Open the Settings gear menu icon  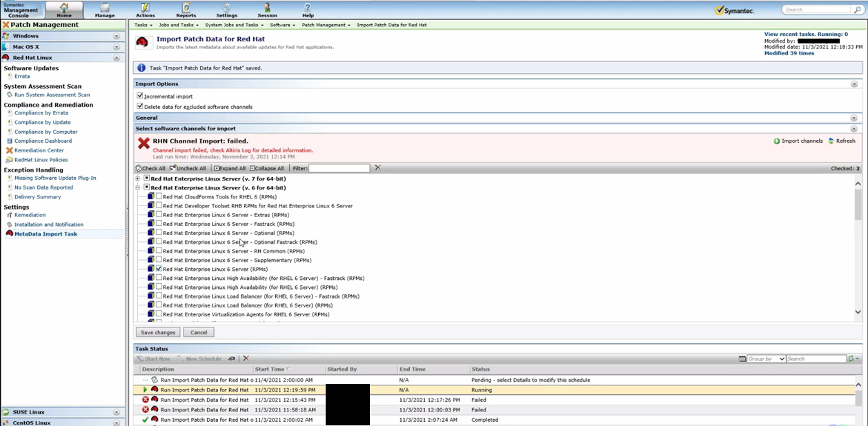click(226, 7)
